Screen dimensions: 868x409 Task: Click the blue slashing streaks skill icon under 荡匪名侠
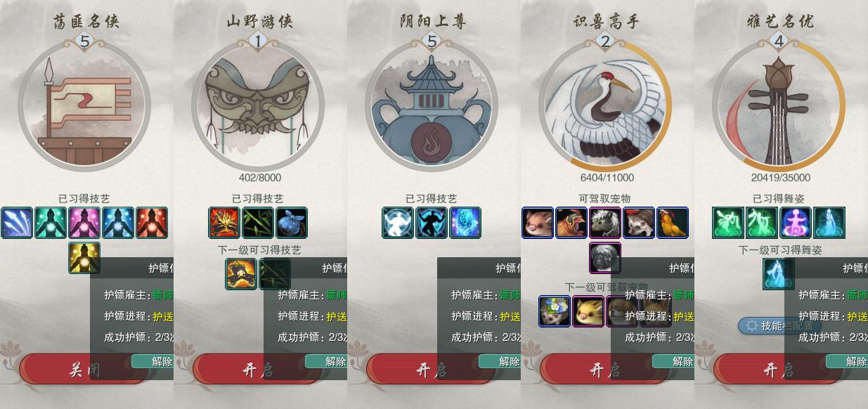coord(17,223)
